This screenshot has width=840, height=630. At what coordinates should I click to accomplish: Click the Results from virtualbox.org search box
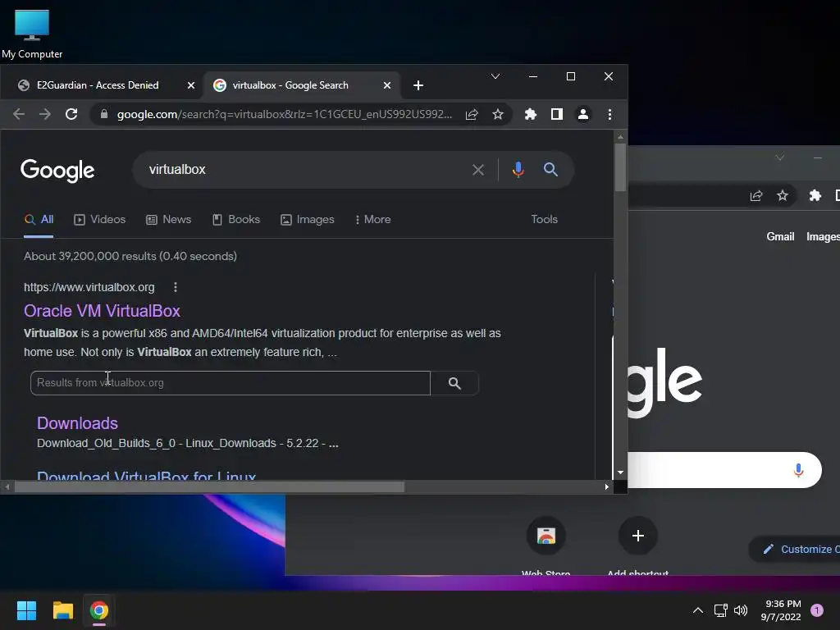[231, 383]
